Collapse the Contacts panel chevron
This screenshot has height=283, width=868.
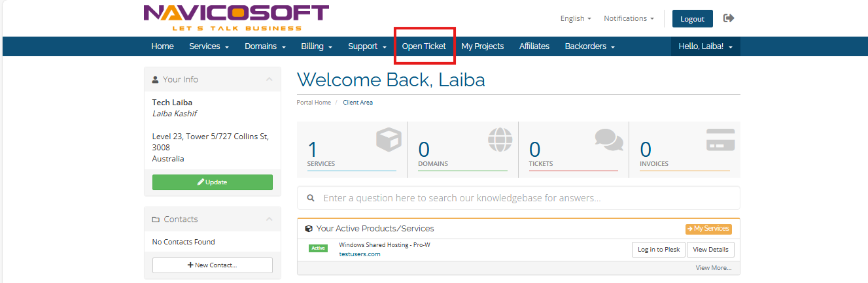(x=269, y=220)
